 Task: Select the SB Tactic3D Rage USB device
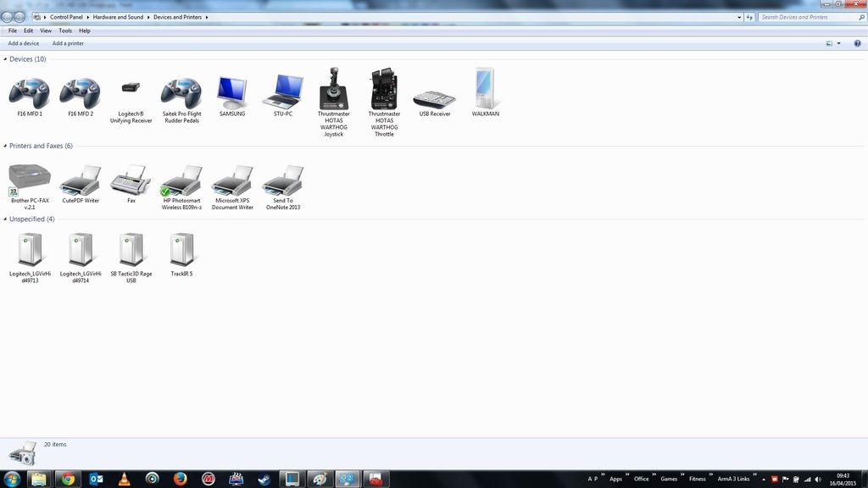click(131, 258)
